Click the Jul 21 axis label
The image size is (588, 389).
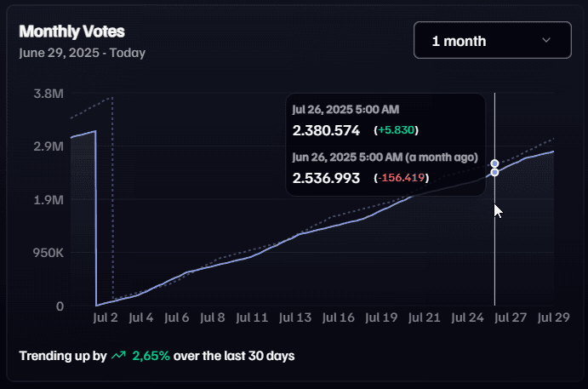pyautogui.click(x=425, y=317)
